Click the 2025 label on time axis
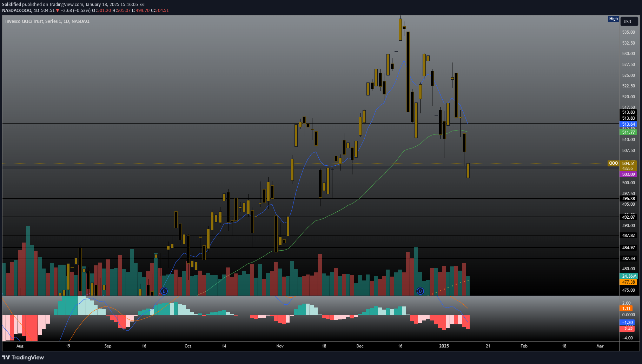642x364 pixels. point(444,346)
